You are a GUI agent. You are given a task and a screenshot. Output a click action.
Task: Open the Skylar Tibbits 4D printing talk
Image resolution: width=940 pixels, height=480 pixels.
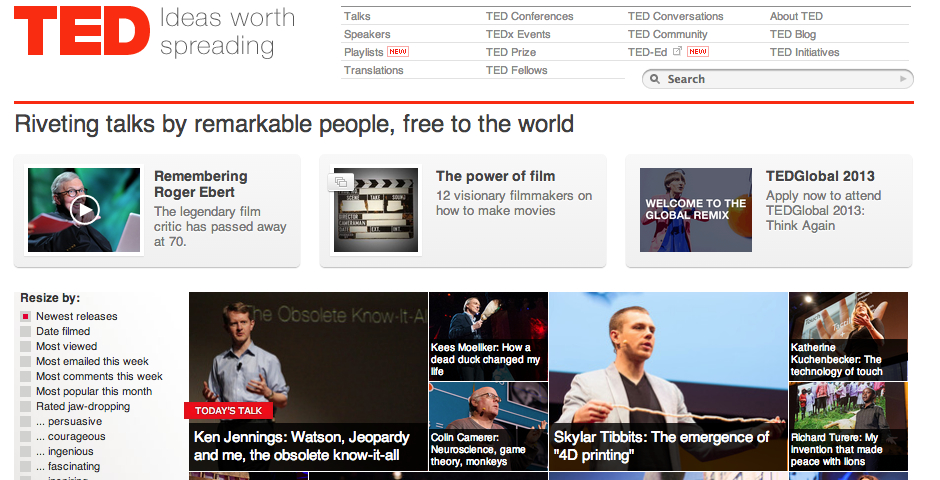tap(668, 381)
